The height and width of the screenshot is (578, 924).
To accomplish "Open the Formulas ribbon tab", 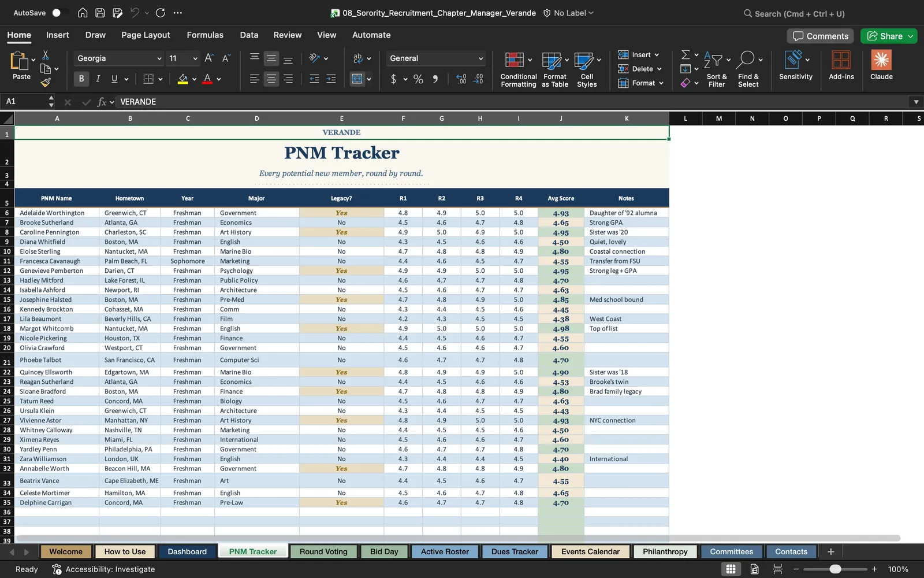I will 205,35.
